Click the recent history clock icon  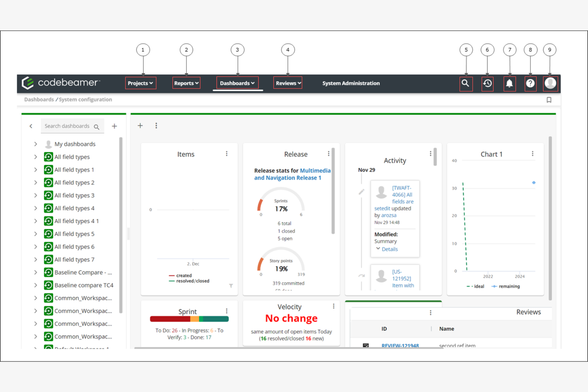click(x=487, y=83)
